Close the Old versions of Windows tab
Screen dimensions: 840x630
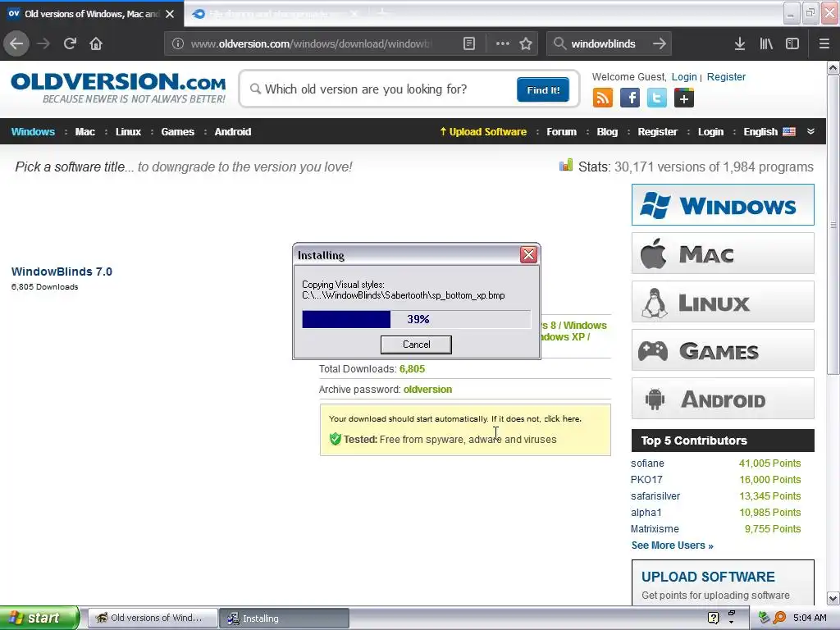tap(170, 14)
